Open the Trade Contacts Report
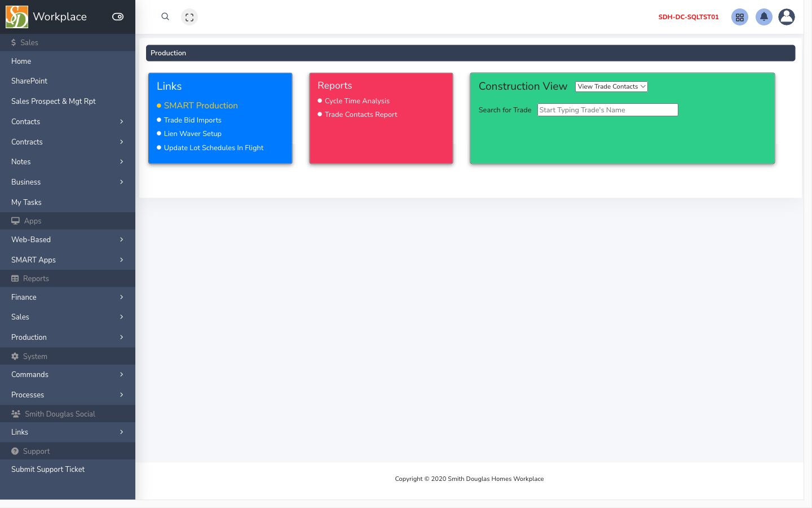Screen dimensions: 812x508 [361, 115]
